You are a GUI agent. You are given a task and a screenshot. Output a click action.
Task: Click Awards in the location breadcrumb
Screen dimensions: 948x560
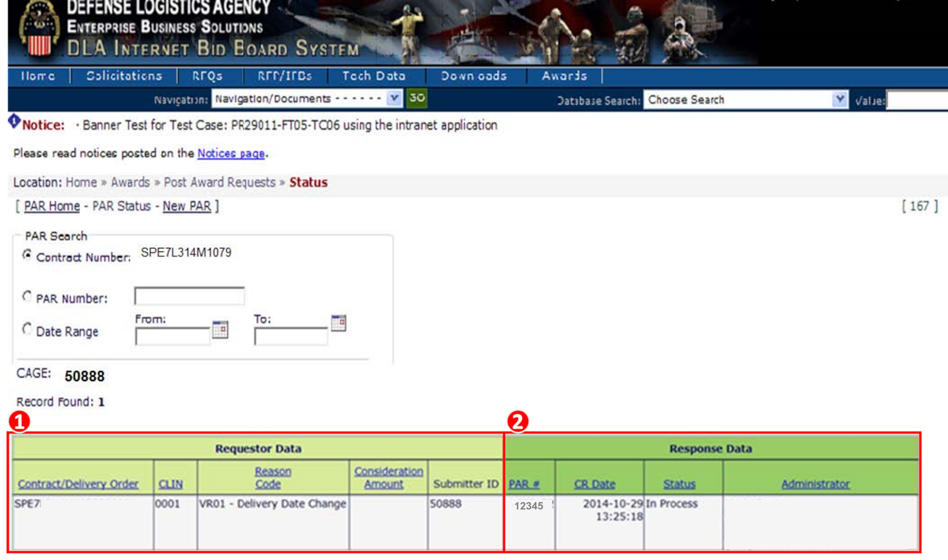(x=130, y=183)
